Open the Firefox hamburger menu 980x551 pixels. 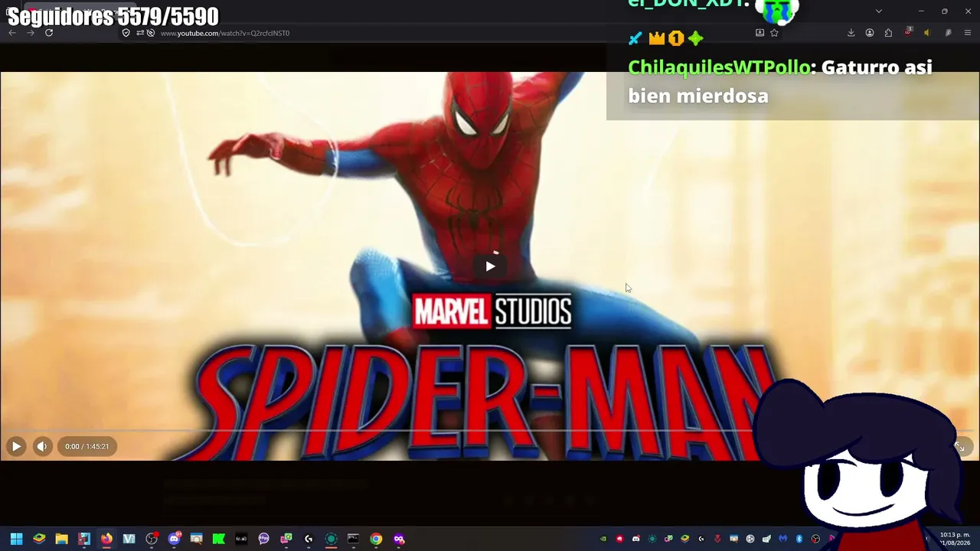[x=968, y=33]
